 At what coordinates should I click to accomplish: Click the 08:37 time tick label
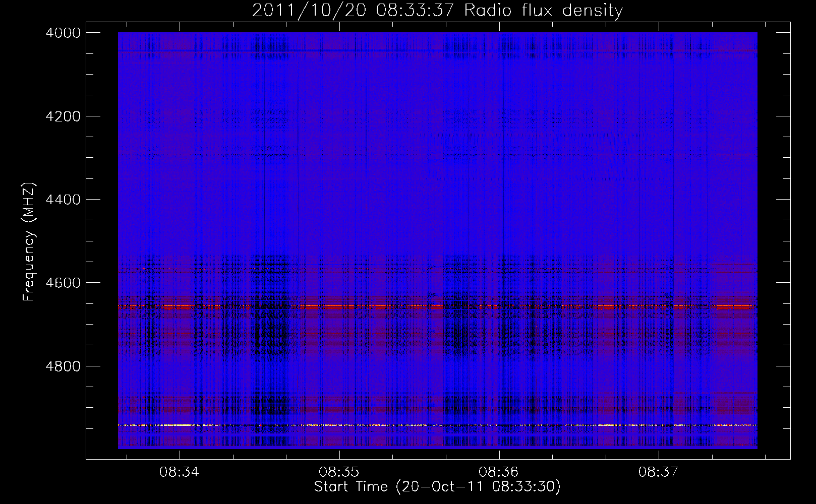click(659, 472)
